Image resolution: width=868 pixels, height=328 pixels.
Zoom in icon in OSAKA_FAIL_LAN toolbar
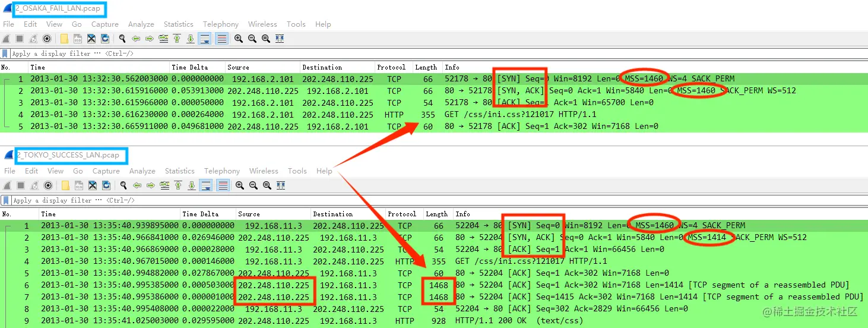[238, 39]
